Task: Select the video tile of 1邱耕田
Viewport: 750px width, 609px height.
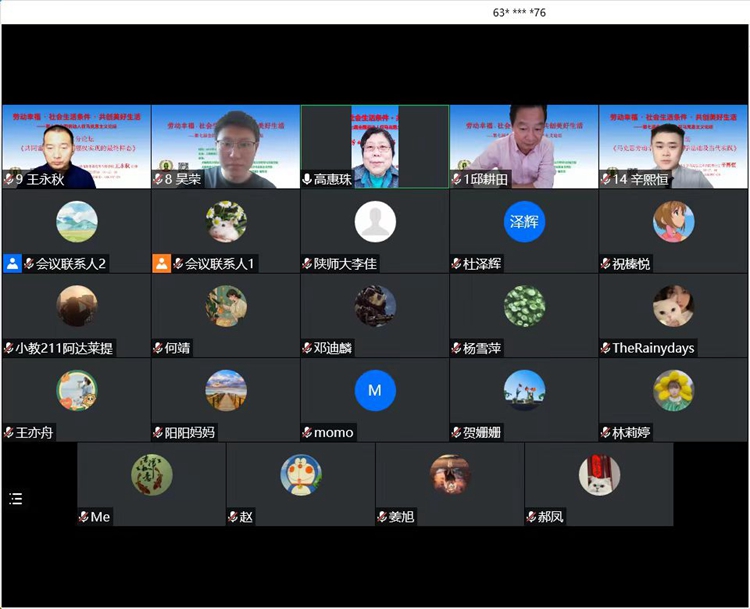Action: point(524,146)
